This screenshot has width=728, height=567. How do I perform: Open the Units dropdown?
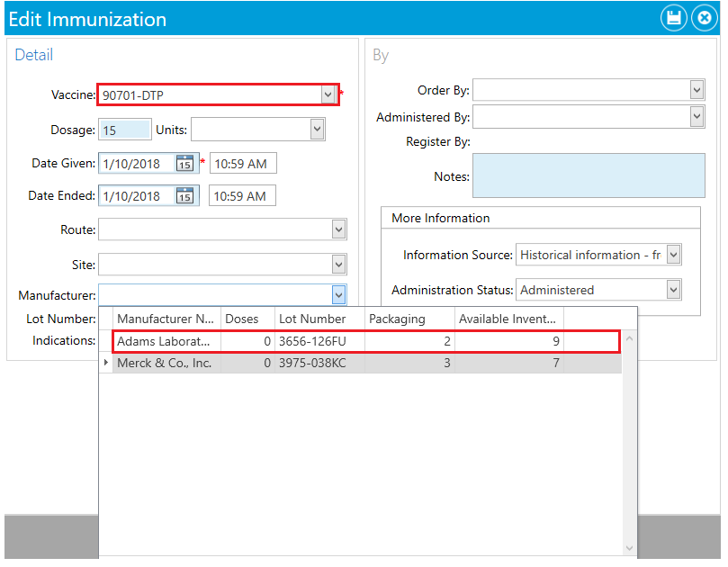click(x=318, y=129)
